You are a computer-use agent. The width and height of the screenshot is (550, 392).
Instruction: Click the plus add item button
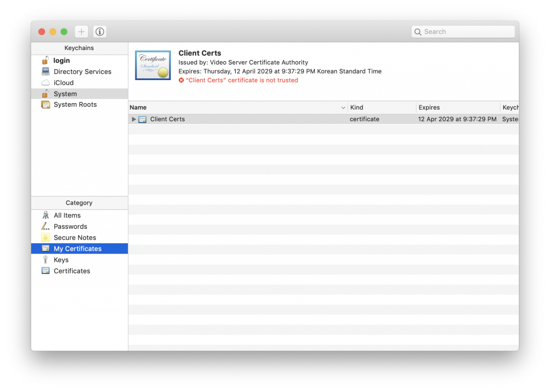tap(82, 32)
